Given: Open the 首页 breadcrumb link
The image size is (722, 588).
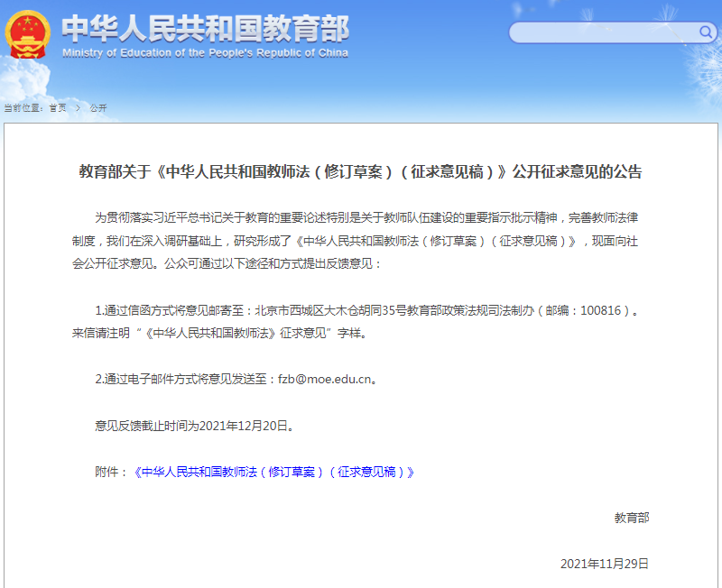Looking at the screenshot, I should (x=58, y=107).
